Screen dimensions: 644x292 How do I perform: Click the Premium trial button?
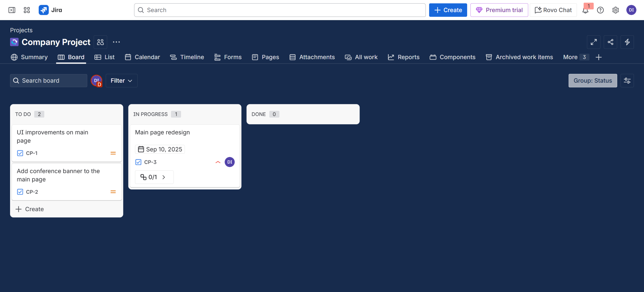click(x=499, y=10)
